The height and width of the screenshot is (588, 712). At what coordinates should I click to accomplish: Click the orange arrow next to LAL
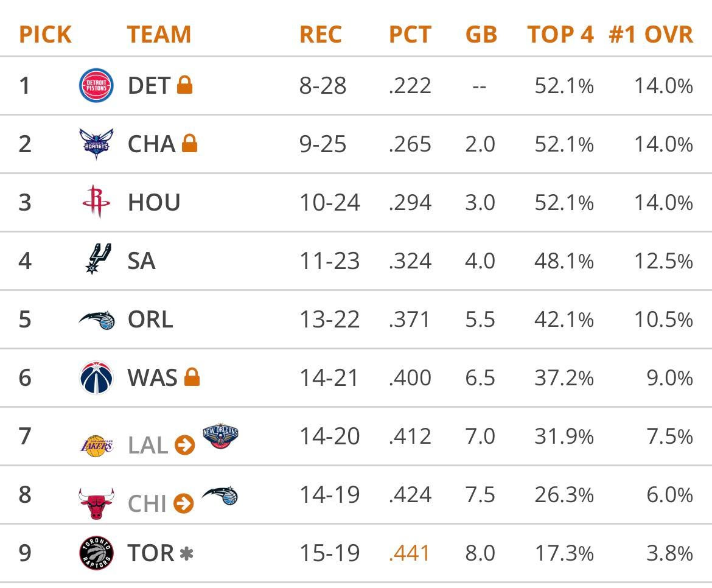point(184,446)
